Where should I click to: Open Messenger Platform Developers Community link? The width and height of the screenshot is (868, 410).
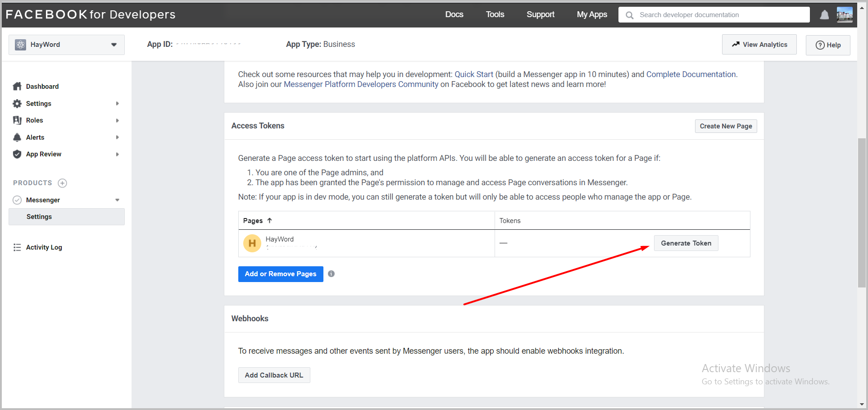click(361, 84)
